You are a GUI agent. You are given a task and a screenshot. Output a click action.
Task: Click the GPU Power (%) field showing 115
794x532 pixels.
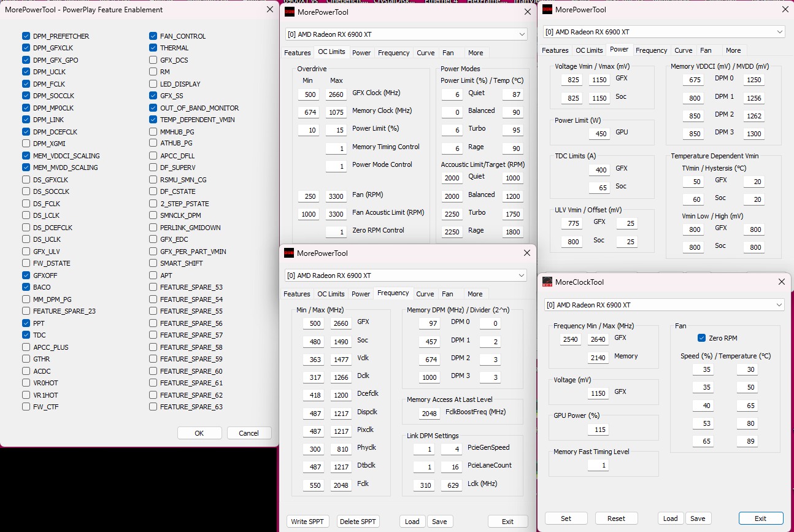pos(598,430)
